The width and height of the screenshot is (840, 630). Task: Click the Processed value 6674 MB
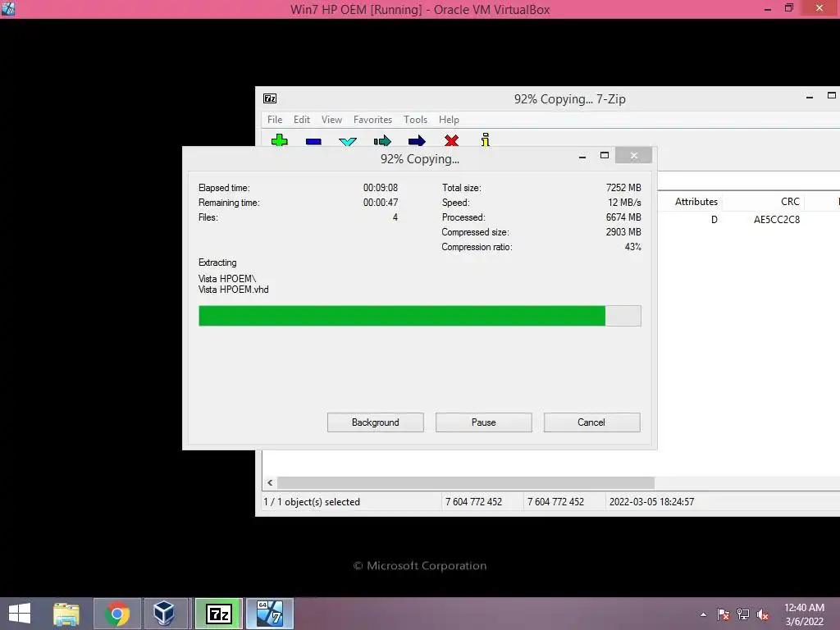623,217
